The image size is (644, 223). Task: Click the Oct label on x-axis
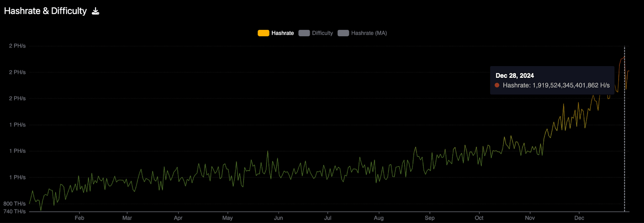point(479,218)
